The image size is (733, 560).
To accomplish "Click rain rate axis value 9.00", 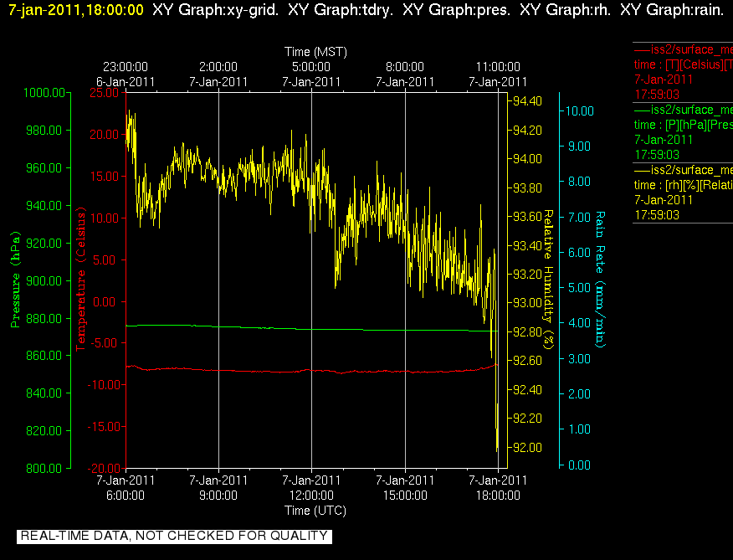I will (580, 146).
